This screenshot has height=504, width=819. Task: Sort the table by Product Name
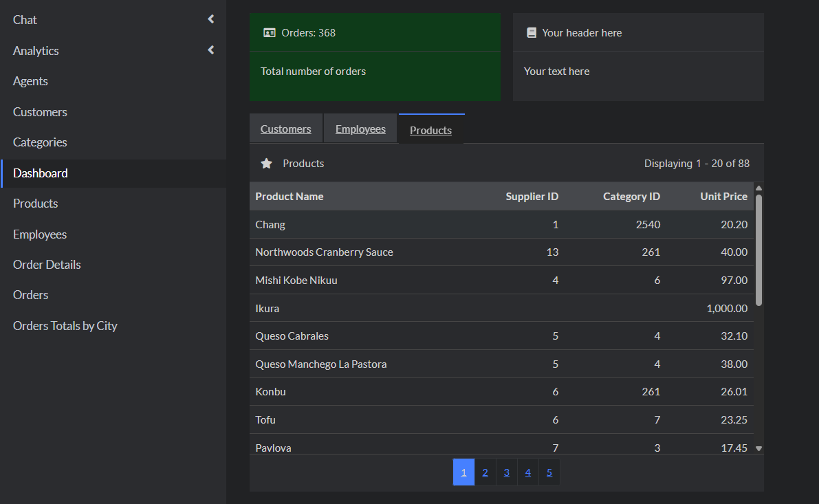point(290,196)
